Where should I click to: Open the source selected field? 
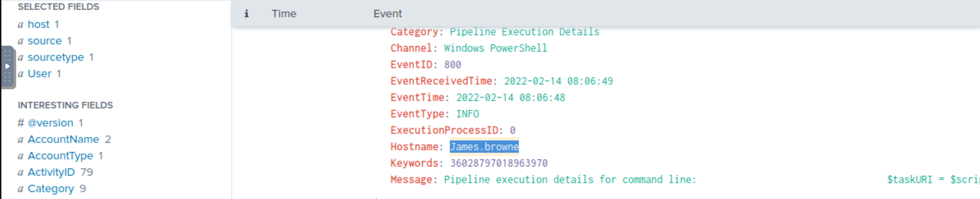coord(45,41)
